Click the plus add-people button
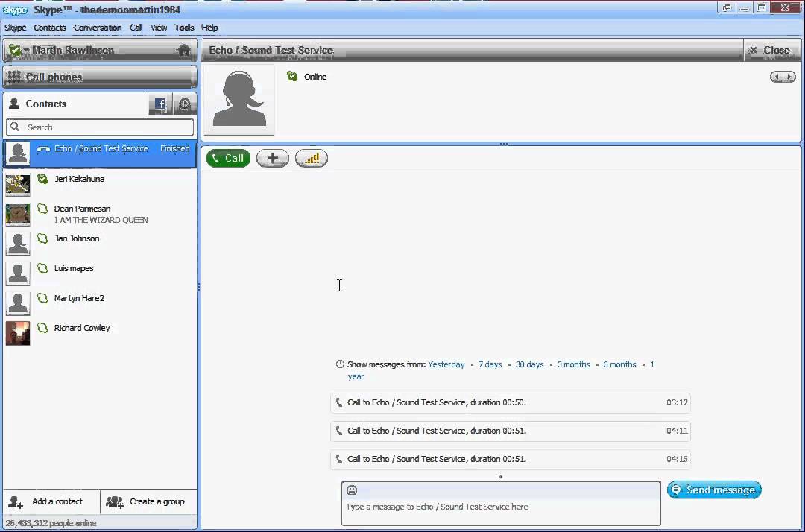Image resolution: width=805 pixels, height=532 pixels. [273, 159]
